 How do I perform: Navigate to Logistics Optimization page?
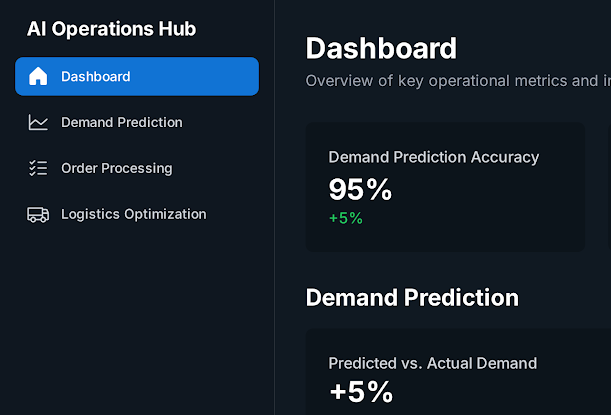(133, 214)
